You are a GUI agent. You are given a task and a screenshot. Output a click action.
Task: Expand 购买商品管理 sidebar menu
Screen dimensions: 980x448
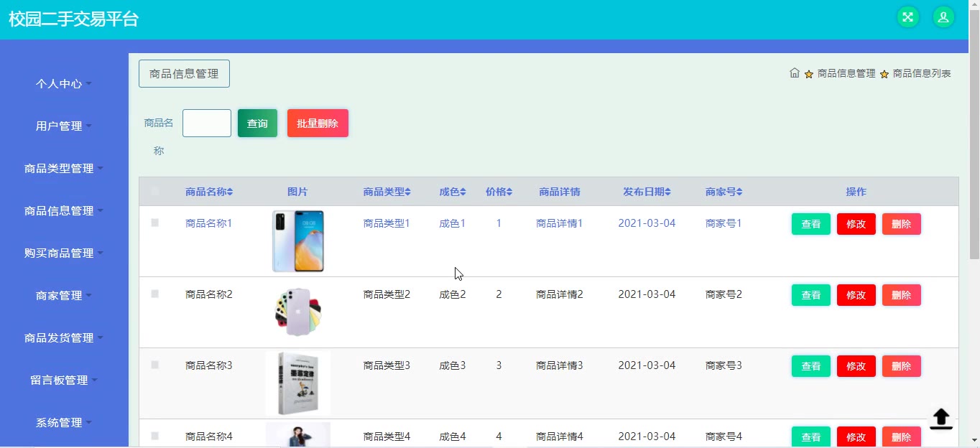click(x=64, y=253)
